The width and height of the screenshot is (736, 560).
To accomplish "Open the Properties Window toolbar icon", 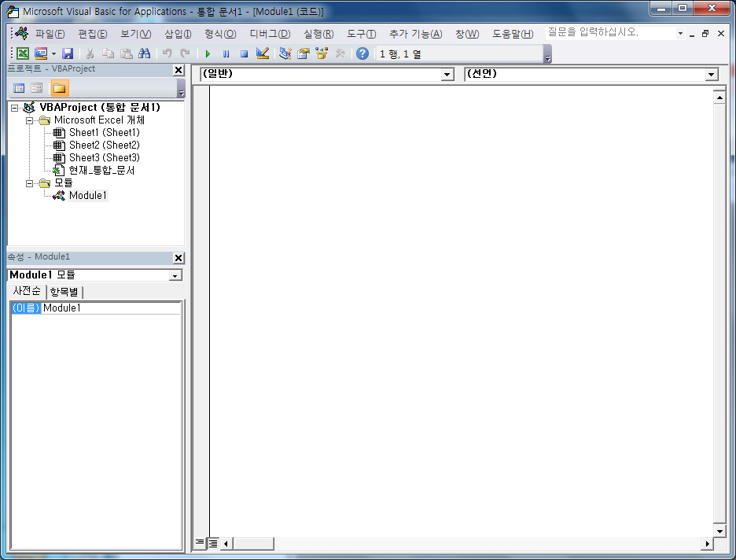I will (303, 53).
